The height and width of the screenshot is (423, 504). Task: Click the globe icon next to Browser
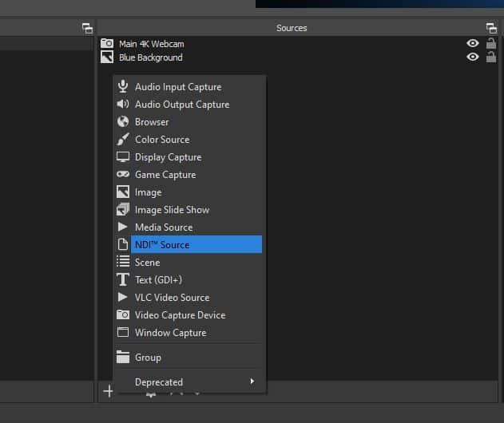pyautogui.click(x=123, y=122)
